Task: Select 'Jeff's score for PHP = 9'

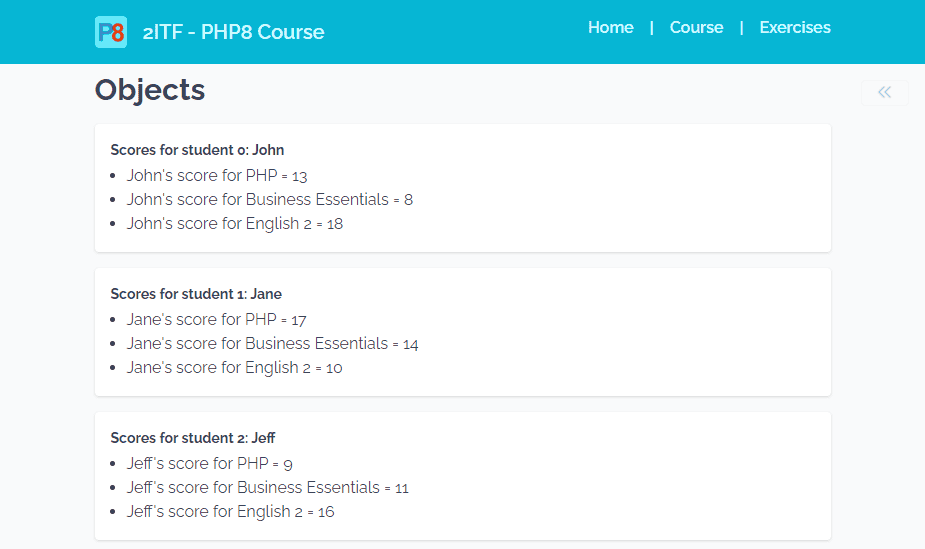Action: [x=209, y=463]
